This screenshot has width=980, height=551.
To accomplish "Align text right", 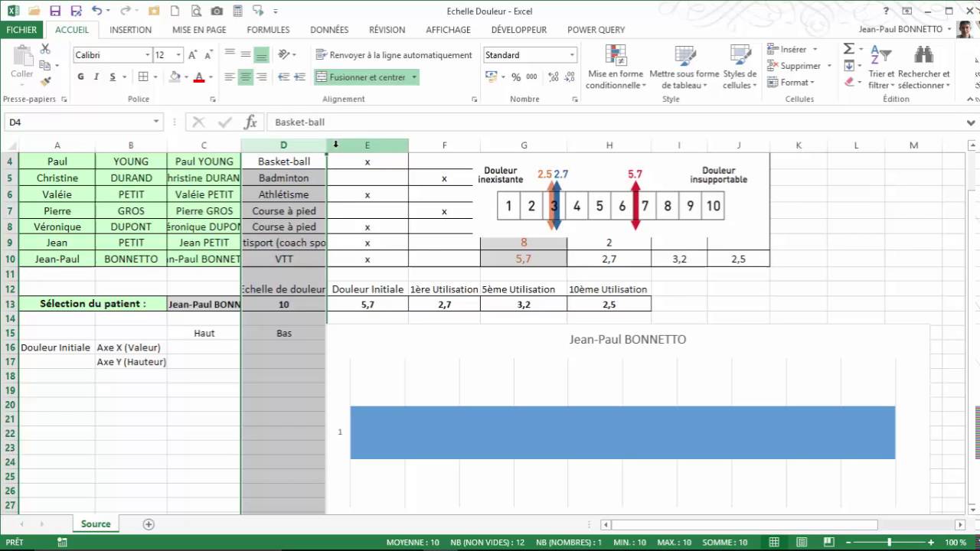I will (x=261, y=77).
